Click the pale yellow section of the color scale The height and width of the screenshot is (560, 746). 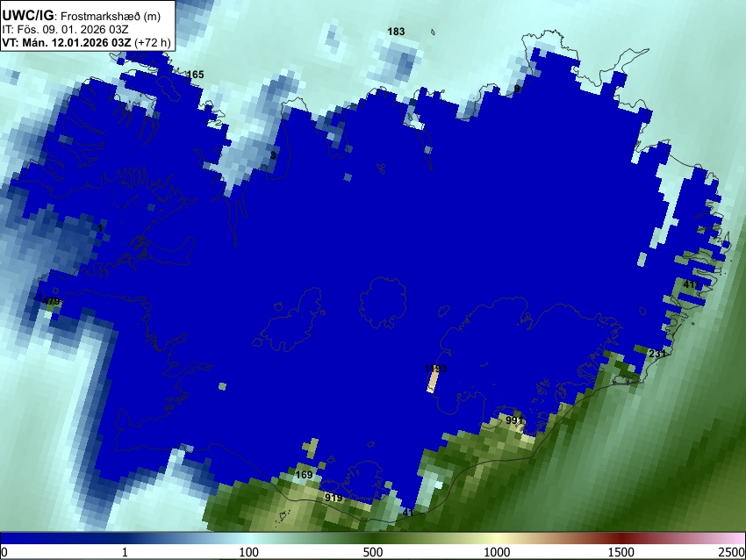(497, 539)
